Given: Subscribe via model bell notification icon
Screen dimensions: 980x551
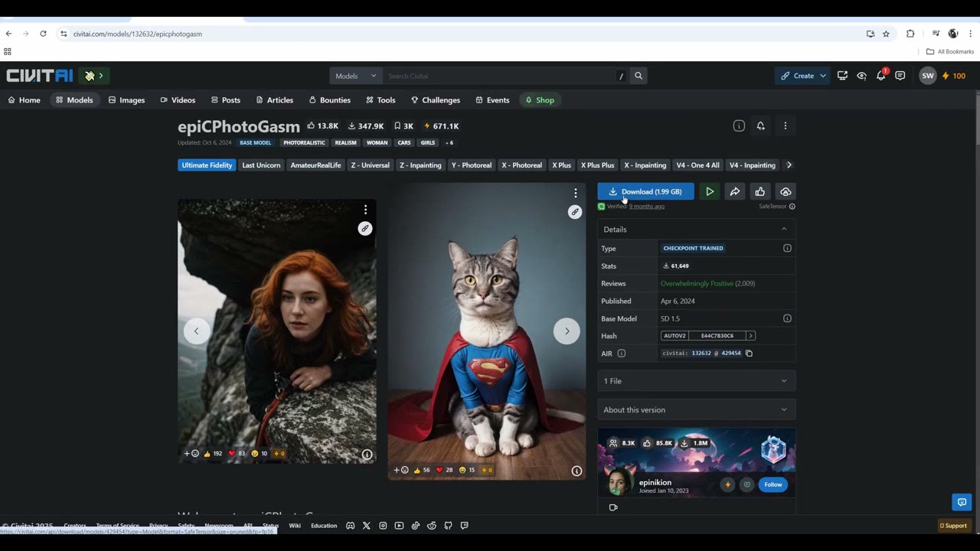Looking at the screenshot, I should tap(760, 126).
